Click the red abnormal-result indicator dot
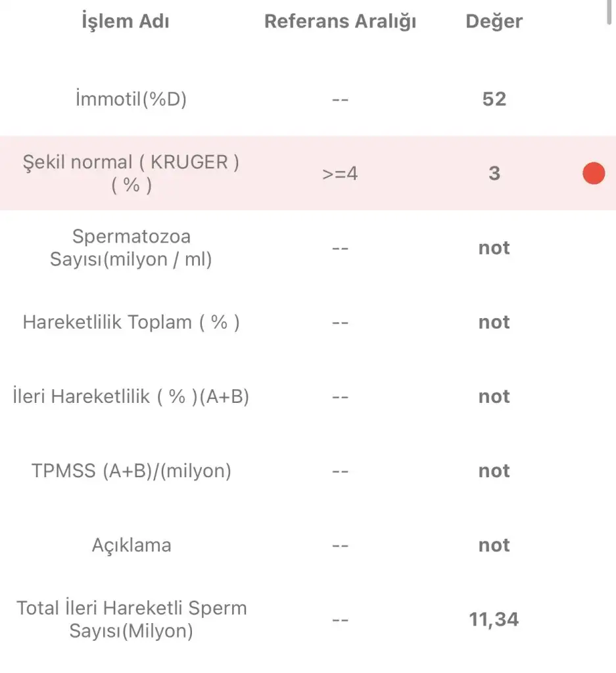616x673 pixels. pyautogui.click(x=594, y=174)
